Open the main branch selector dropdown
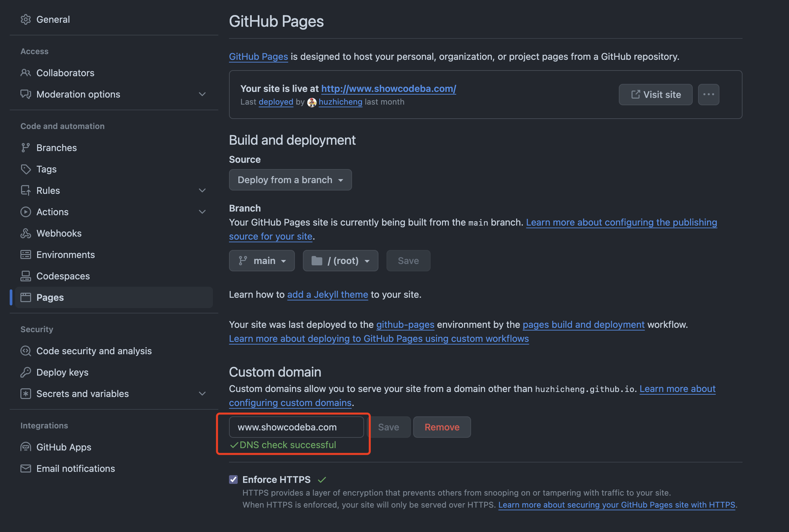789x532 pixels. click(262, 261)
